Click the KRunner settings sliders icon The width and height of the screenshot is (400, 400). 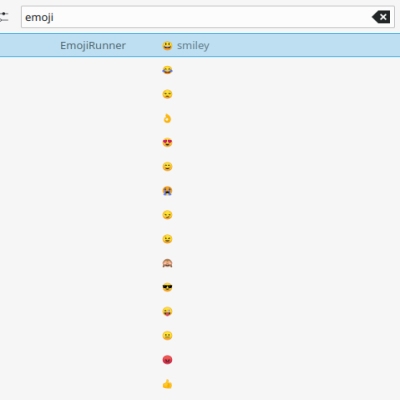click(x=4, y=17)
